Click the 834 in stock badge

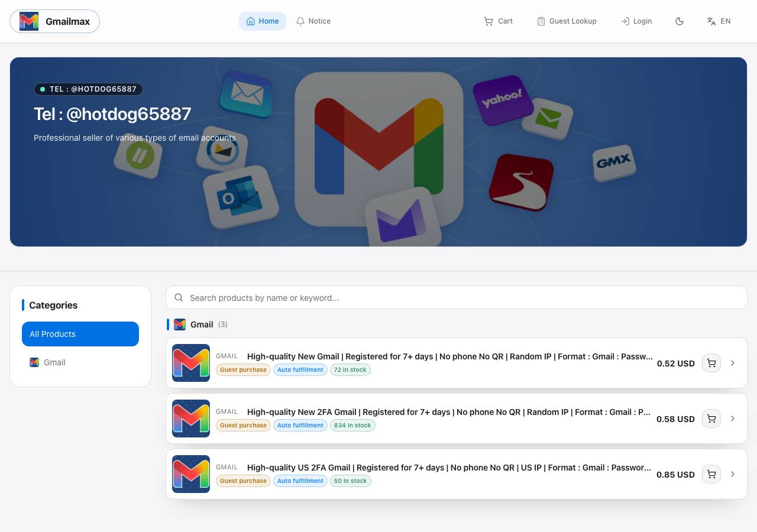tap(352, 426)
